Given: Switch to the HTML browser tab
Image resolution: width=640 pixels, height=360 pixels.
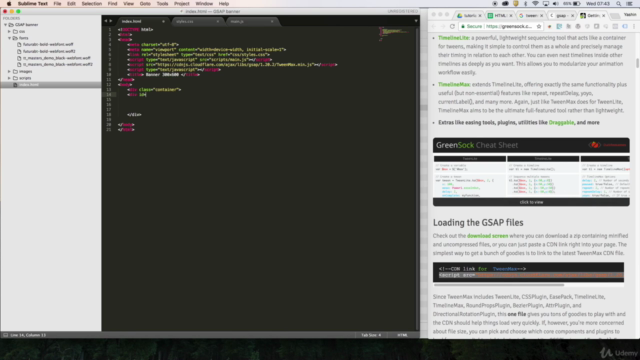Looking at the screenshot, I should tap(500, 16).
